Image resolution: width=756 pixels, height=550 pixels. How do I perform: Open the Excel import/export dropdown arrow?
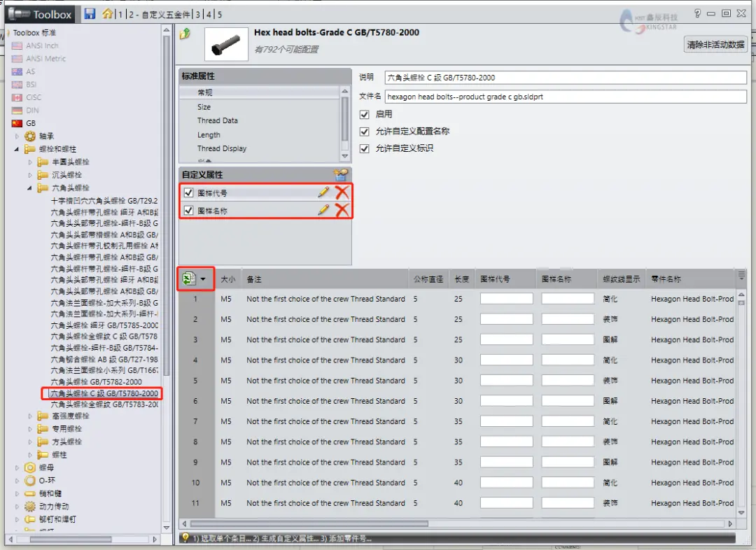point(204,278)
